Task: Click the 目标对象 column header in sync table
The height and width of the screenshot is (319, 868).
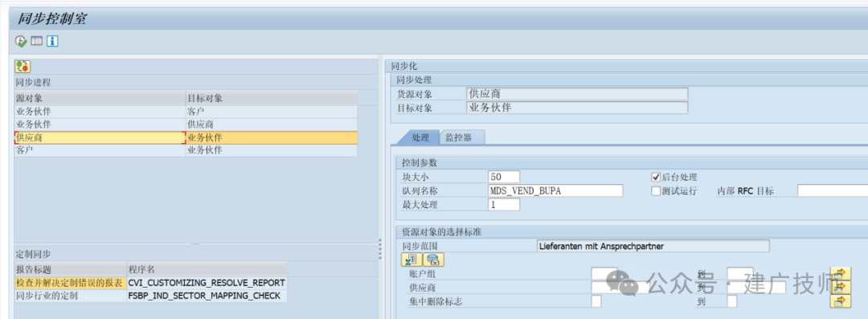Action: pos(272,98)
